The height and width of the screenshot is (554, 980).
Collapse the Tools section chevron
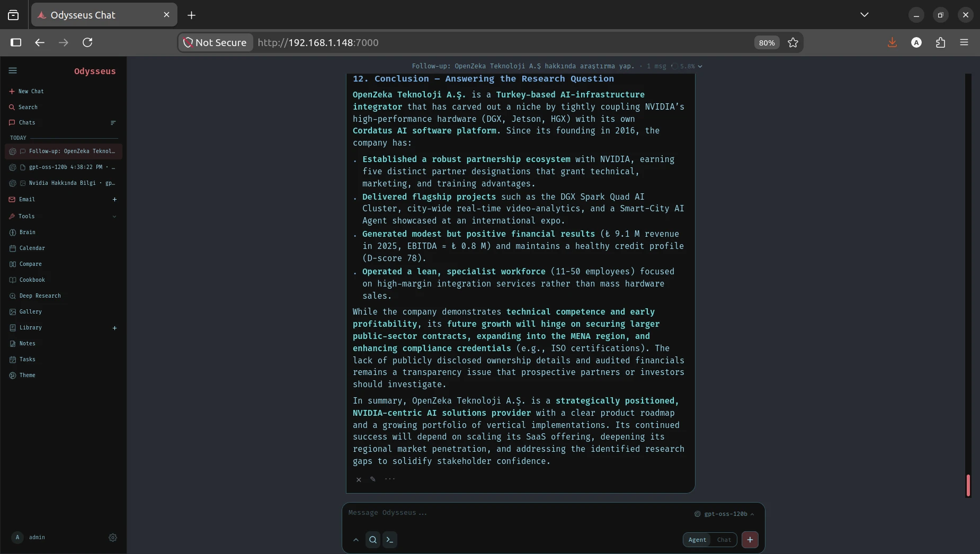[114, 217]
